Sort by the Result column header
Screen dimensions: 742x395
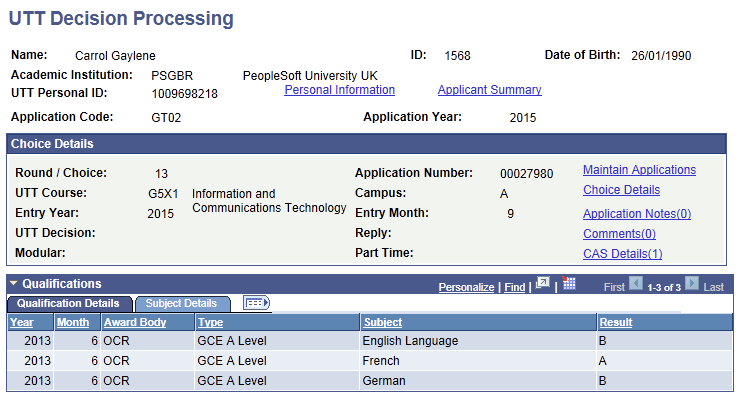(616, 322)
